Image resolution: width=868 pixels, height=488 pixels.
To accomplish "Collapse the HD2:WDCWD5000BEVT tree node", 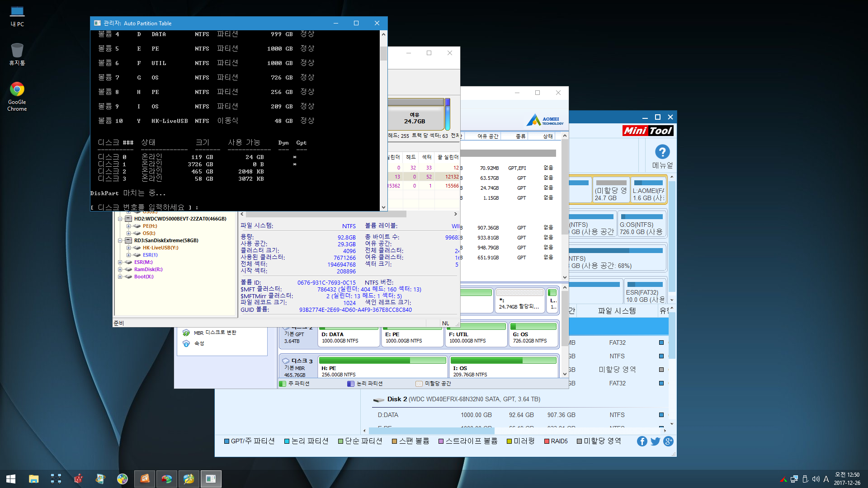I will click(x=120, y=219).
